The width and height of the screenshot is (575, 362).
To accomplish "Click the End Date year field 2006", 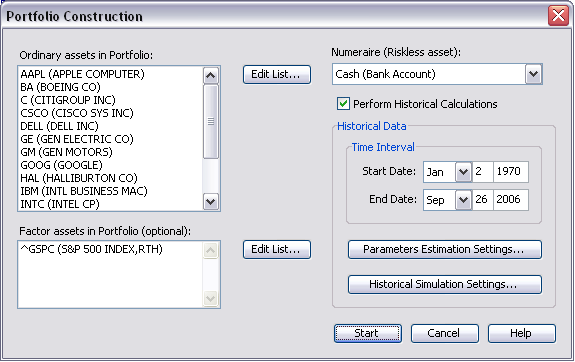I will [x=511, y=200].
